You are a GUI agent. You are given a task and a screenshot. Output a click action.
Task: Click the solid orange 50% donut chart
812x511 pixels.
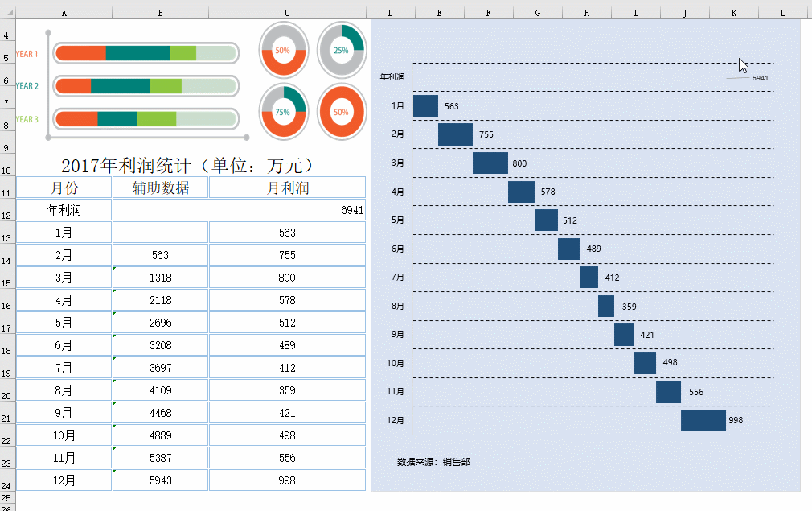(x=341, y=112)
